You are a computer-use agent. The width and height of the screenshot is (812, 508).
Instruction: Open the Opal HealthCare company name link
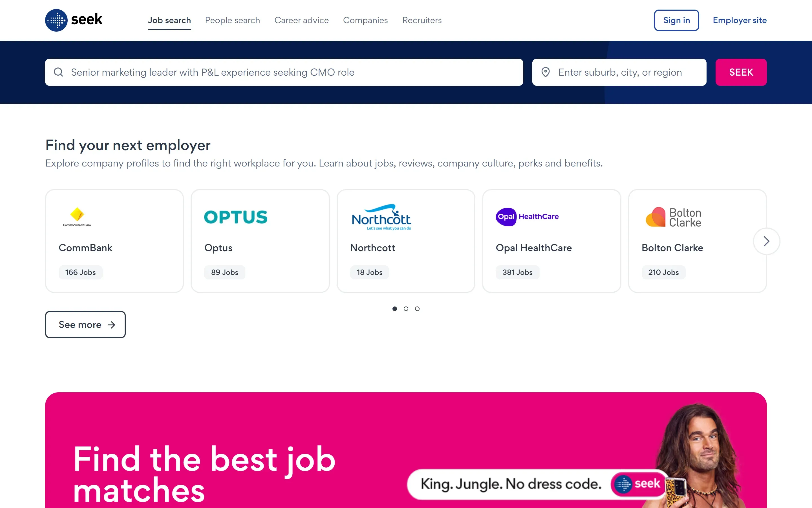click(534, 248)
